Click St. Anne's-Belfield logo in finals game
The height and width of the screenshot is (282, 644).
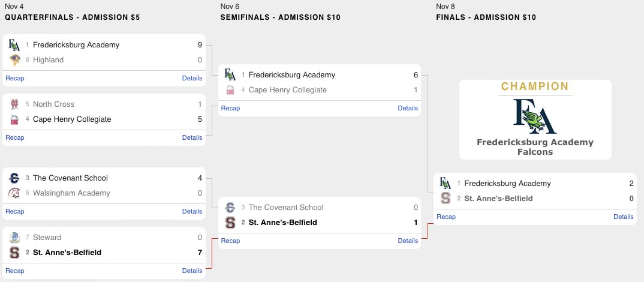click(x=446, y=198)
